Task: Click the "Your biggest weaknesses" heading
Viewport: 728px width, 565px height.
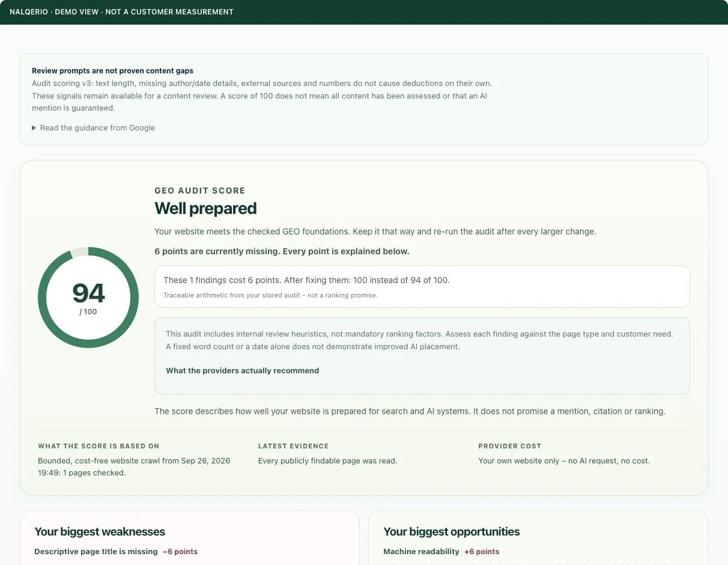Action: (x=100, y=531)
